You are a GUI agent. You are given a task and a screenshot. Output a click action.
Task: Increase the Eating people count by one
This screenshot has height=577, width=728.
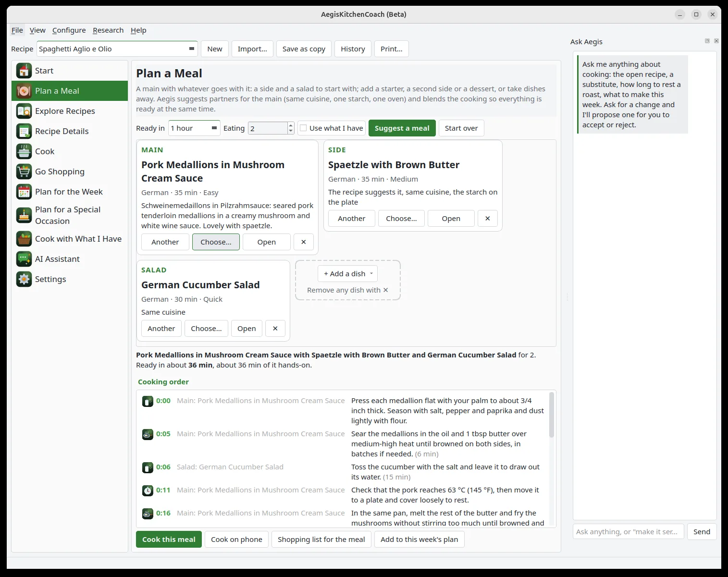point(291,125)
